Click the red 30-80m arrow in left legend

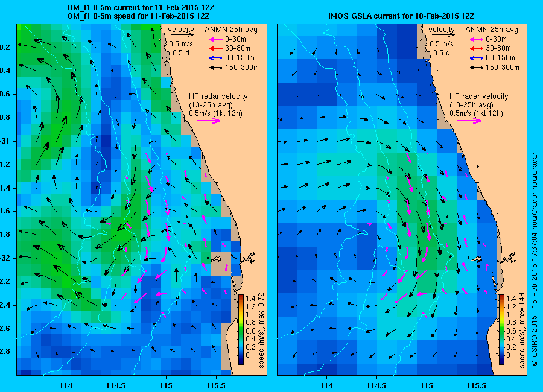(215, 48)
